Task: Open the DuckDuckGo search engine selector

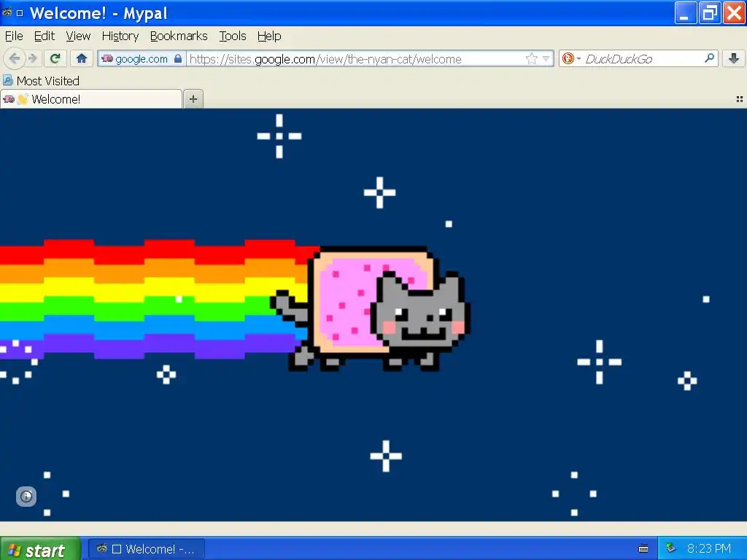Action: 570,59
